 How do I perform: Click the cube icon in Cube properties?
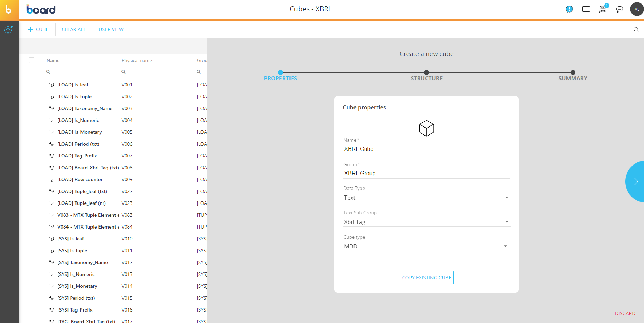(x=426, y=128)
